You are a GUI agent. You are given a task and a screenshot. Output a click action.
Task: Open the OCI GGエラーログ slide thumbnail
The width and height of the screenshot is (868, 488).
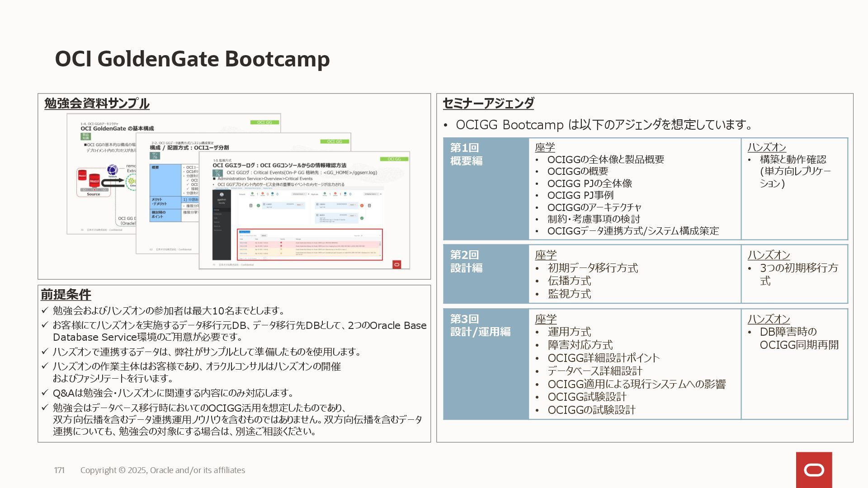pos(304,210)
